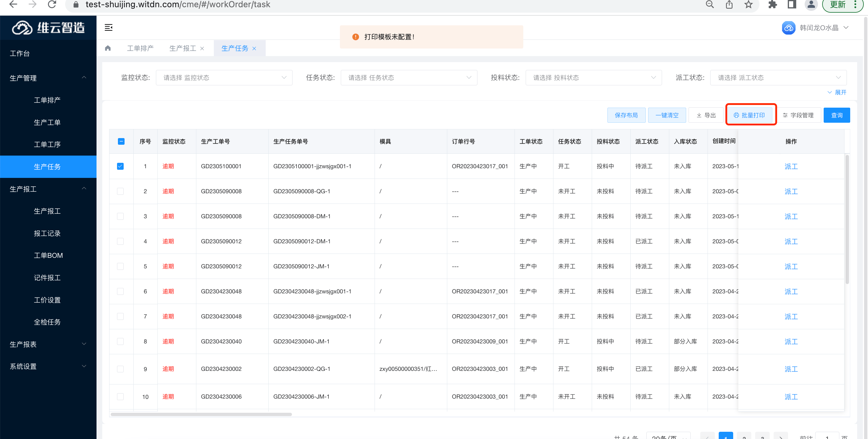
Task: Click the user avatar cloud icon
Action: [788, 28]
